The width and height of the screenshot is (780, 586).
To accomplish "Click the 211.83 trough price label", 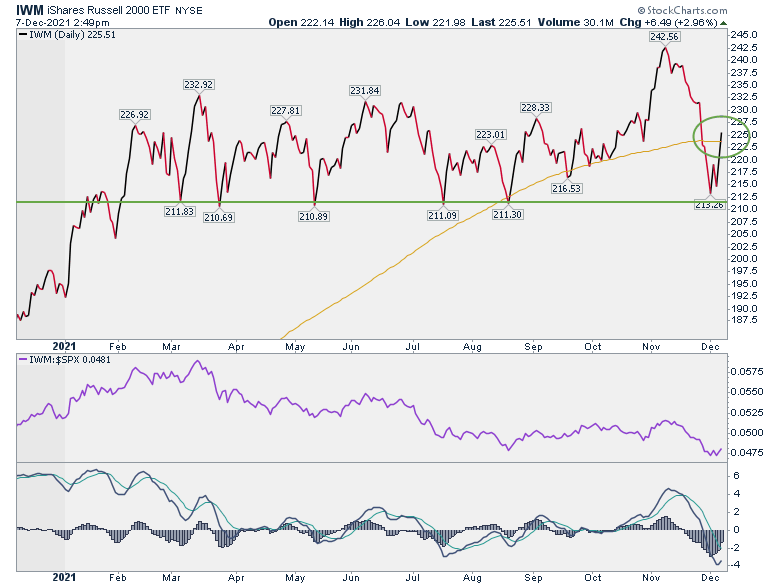I will click(x=180, y=211).
